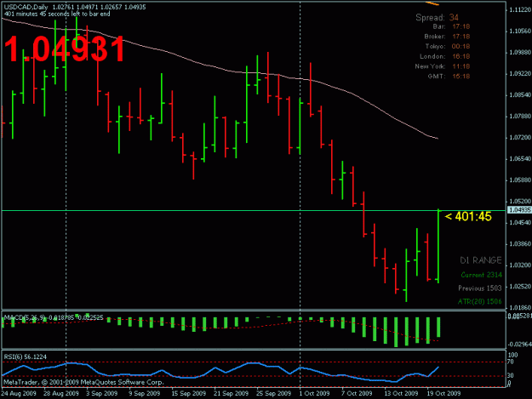Click the 1 Oct 2009 date label
The image size is (532, 399).
click(x=314, y=393)
